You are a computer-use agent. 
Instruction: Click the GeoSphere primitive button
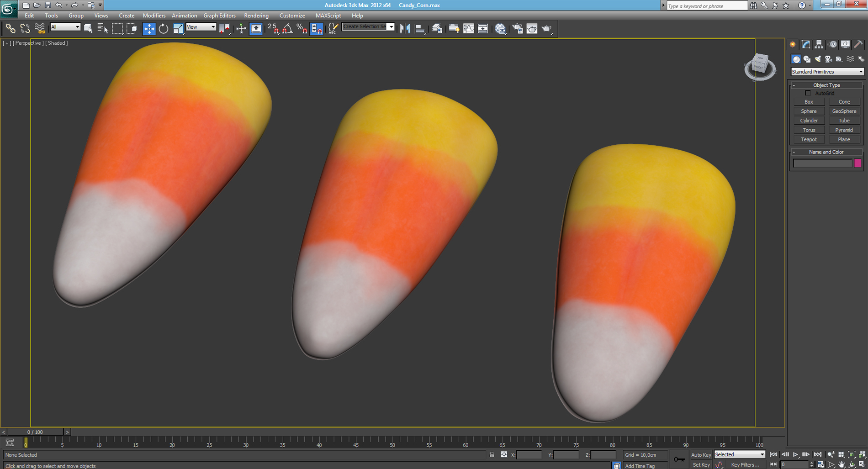844,111
